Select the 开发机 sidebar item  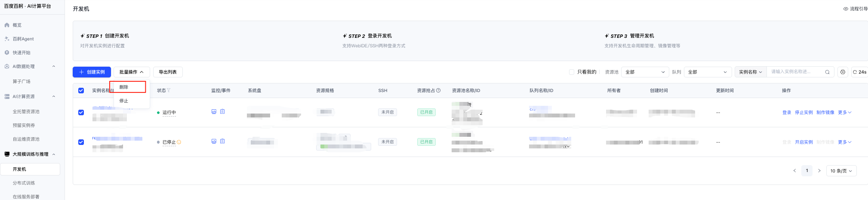pyautogui.click(x=30, y=169)
